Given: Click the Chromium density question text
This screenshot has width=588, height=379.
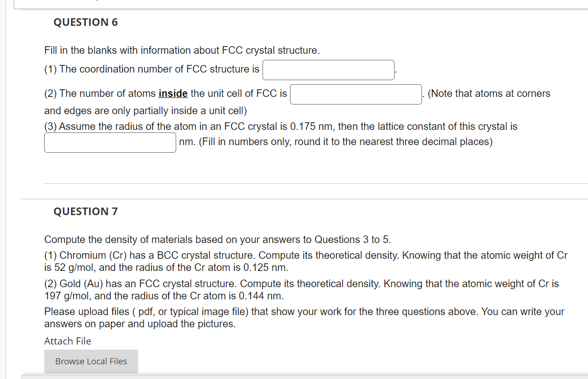Looking at the screenshot, I should (254, 261).
